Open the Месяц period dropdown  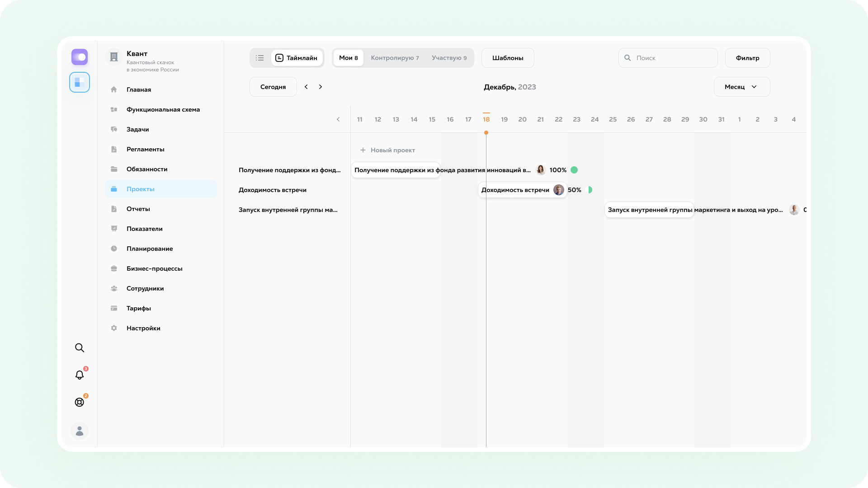741,87
